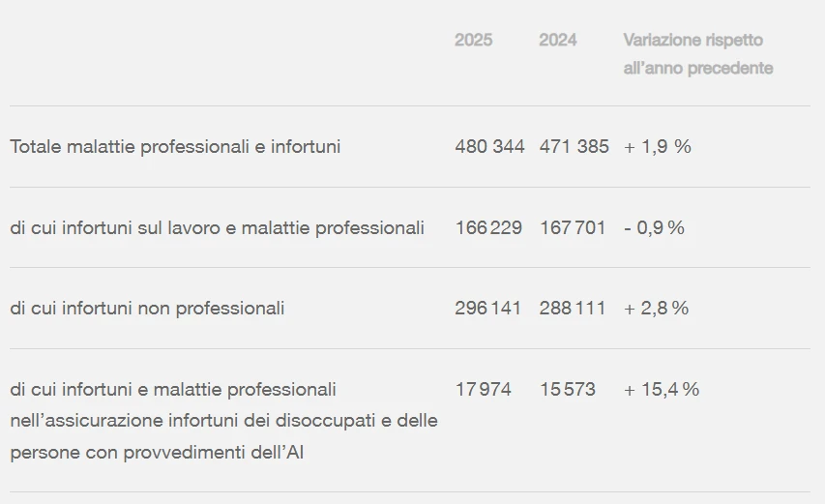Screen dimensions: 825x504
Task: Select the + 2,8 % variation cell
Action: click(x=657, y=309)
